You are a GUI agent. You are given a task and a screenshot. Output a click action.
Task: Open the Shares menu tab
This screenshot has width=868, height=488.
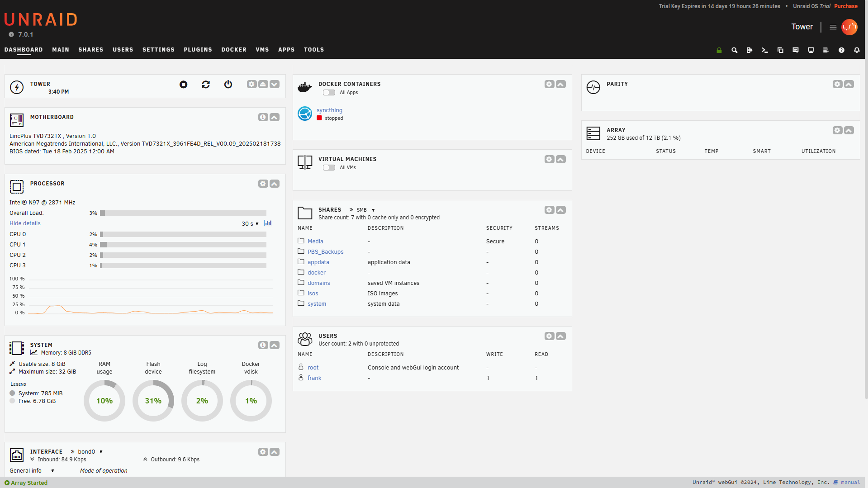pyautogui.click(x=91, y=50)
